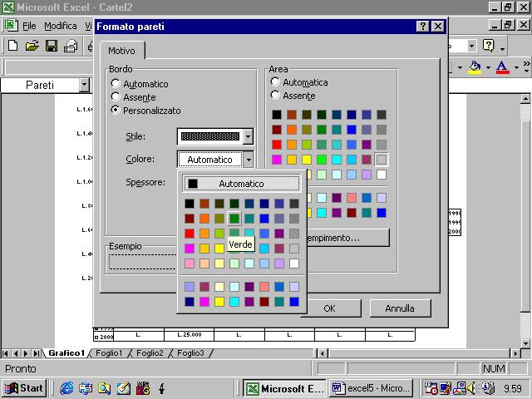Select Assente border radio button
Image resolution: width=532 pixels, height=399 pixels.
click(116, 96)
